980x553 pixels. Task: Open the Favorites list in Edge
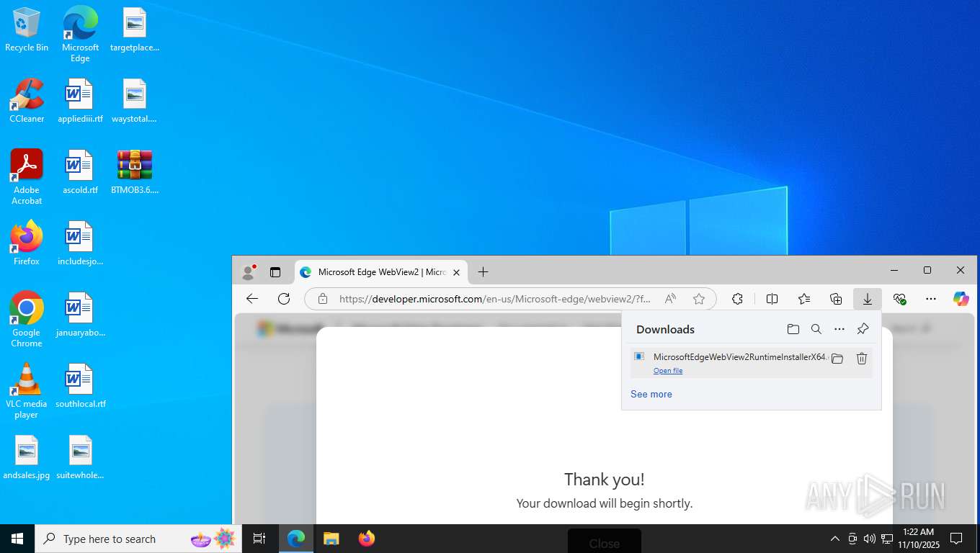(x=804, y=299)
